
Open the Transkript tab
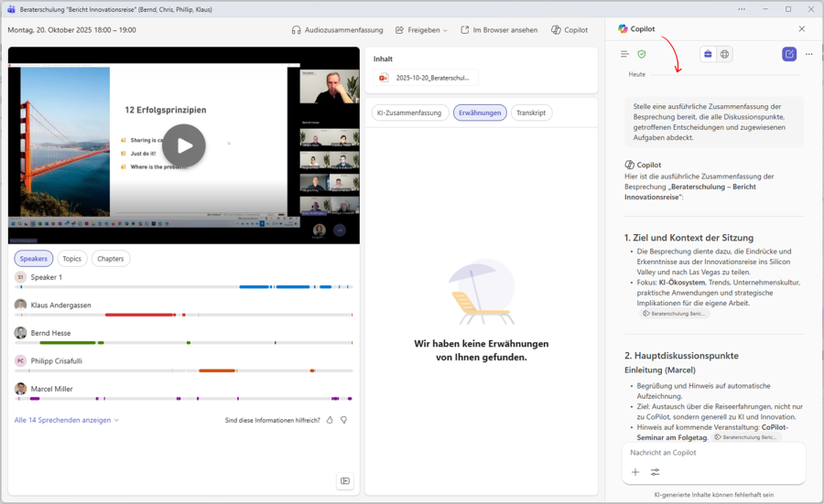[531, 113]
